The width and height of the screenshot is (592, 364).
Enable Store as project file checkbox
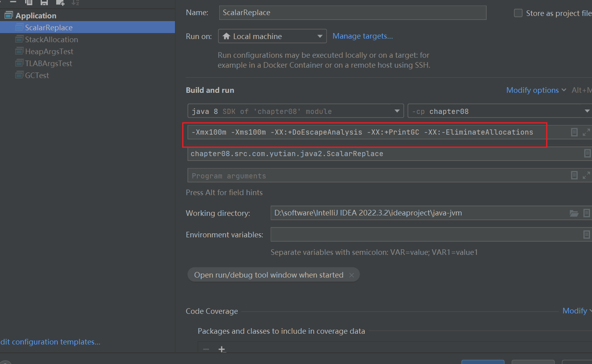[x=518, y=13]
